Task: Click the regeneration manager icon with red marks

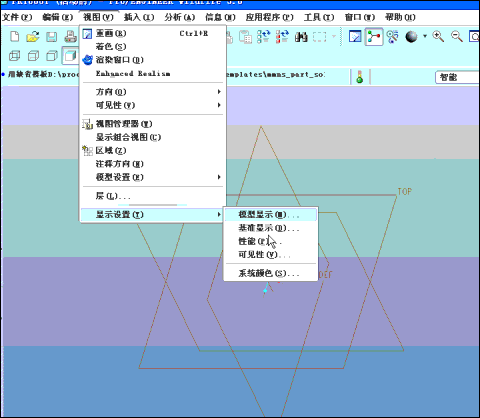Action: (x=282, y=36)
